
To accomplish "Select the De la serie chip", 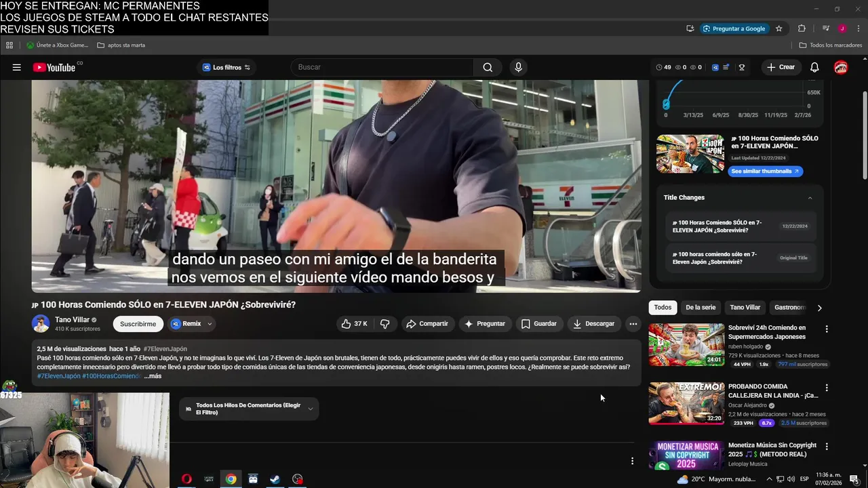I will coord(701,308).
